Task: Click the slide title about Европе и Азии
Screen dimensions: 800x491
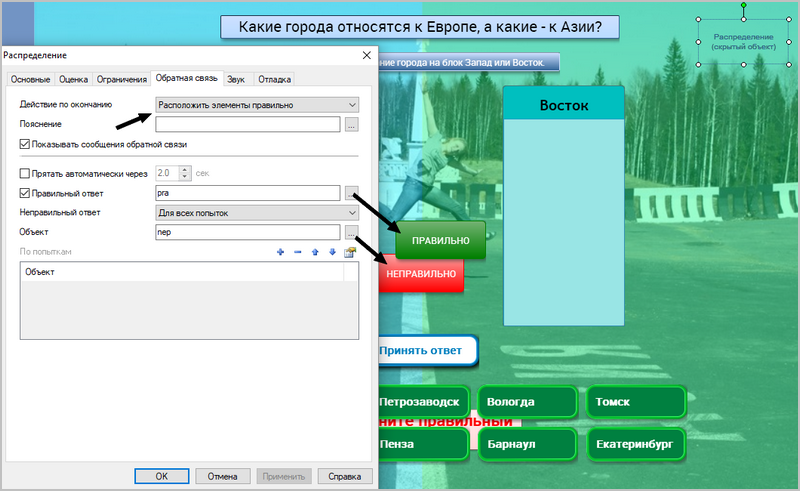Action: (x=420, y=27)
